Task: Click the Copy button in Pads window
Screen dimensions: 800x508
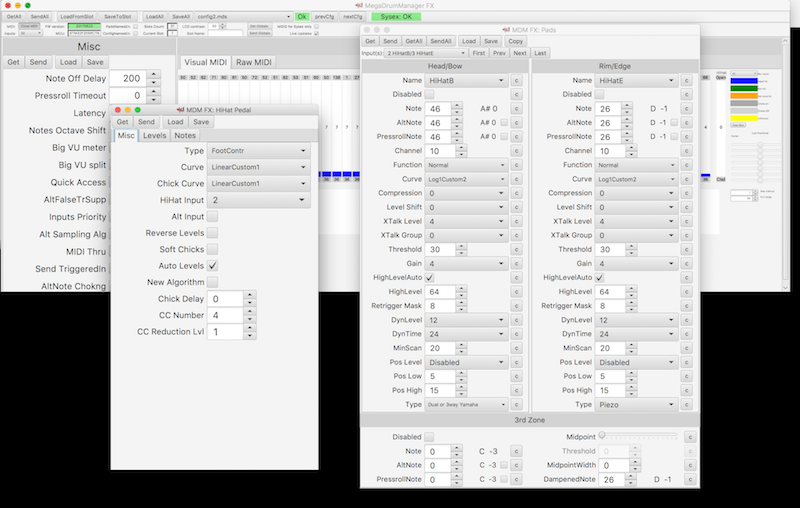Action: (x=515, y=41)
